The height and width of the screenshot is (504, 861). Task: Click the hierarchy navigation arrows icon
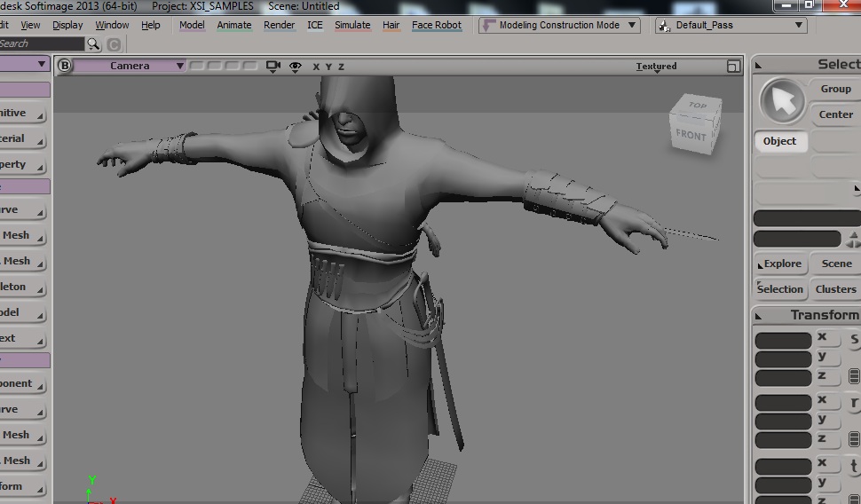click(853, 240)
